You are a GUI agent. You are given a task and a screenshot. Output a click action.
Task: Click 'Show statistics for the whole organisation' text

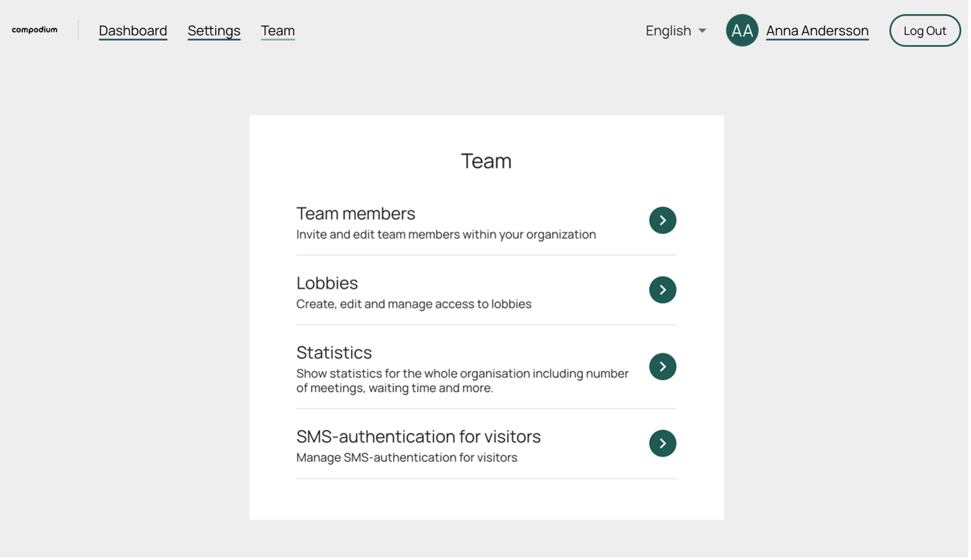point(463,382)
